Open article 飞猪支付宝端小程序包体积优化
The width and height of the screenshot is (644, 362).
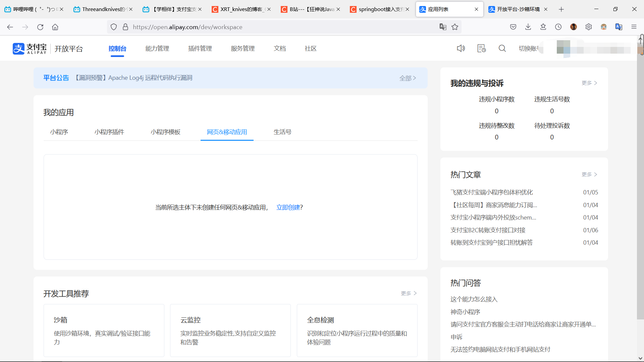491,192
